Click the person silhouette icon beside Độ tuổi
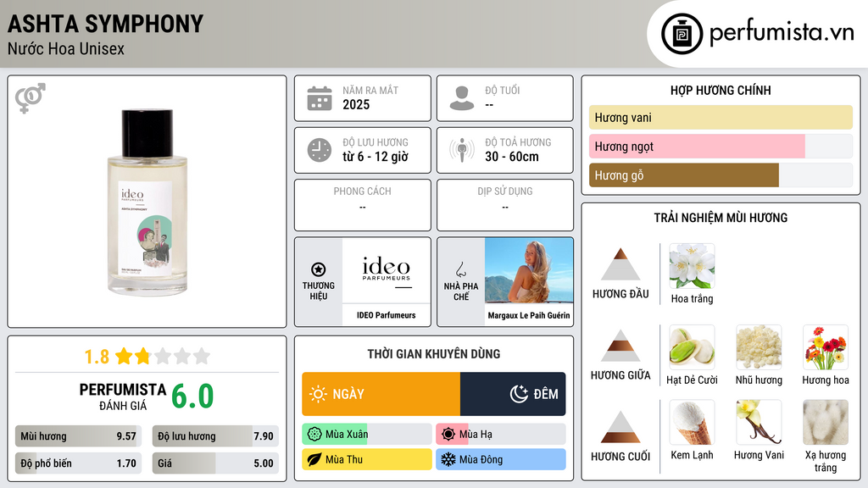Screen dimensions: 868x488 (x=462, y=98)
